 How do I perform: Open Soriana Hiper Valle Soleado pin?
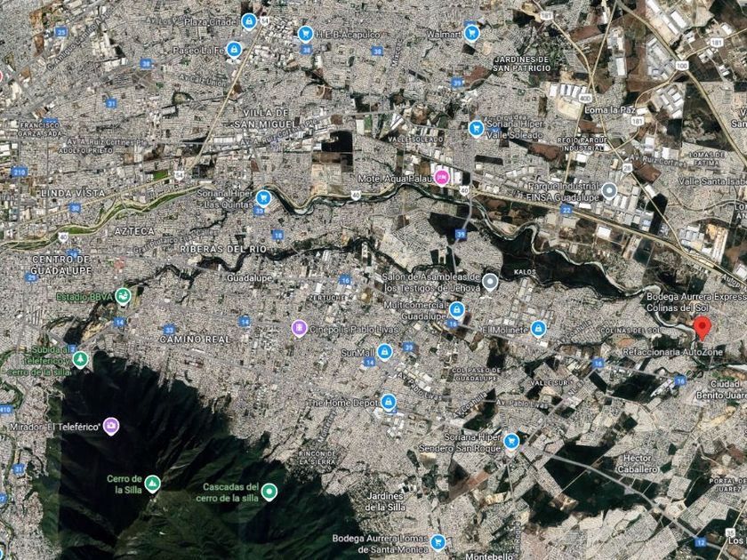[x=476, y=128]
